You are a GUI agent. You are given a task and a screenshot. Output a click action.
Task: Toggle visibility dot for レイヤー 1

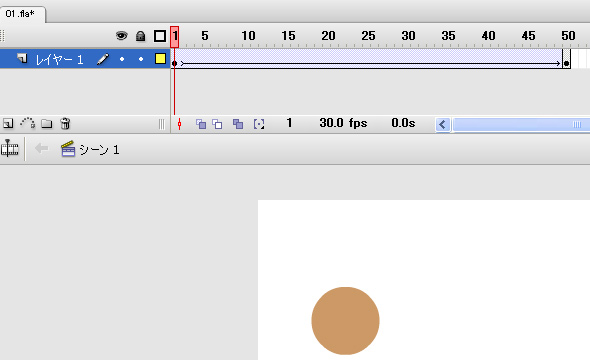pos(122,59)
